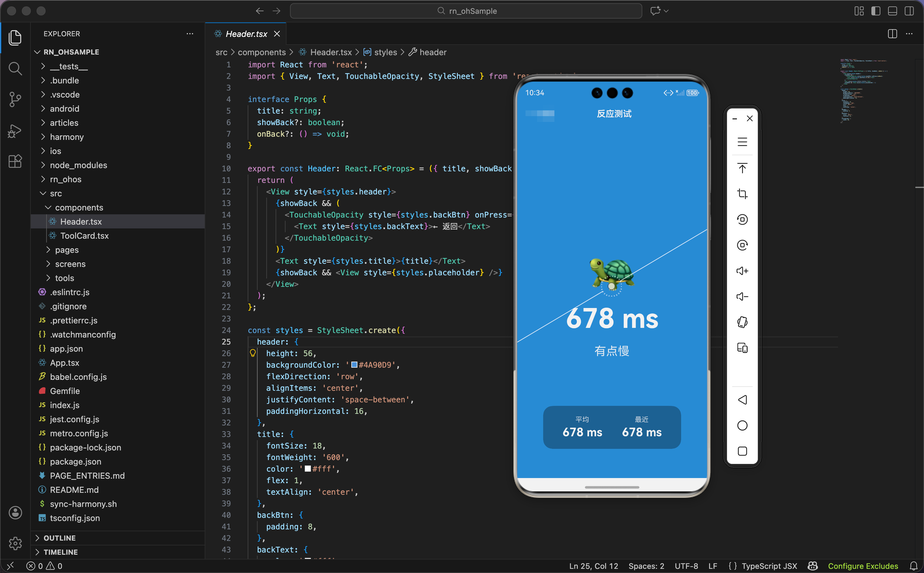
Task: Select the Header.tsx editor tab
Action: pyautogui.click(x=246, y=34)
